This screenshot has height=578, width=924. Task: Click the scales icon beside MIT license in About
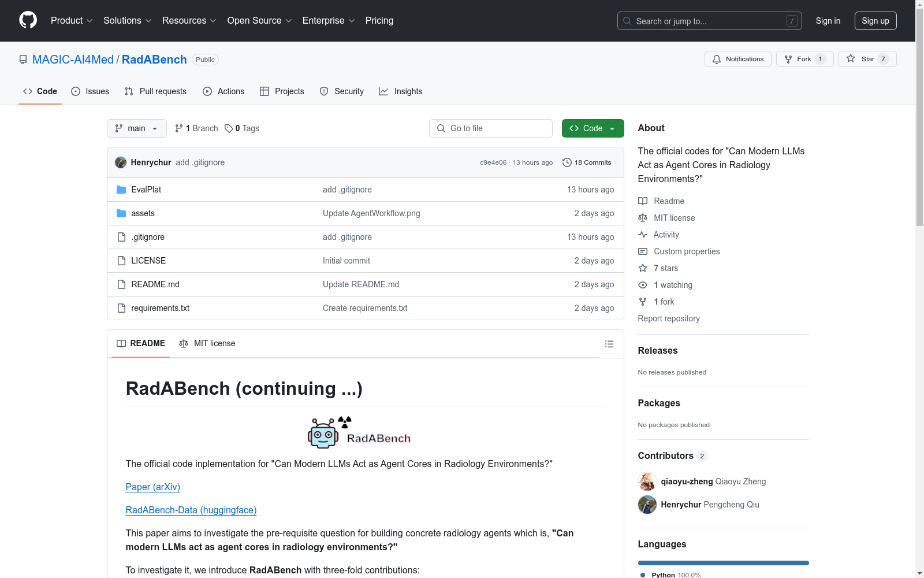pyautogui.click(x=643, y=218)
